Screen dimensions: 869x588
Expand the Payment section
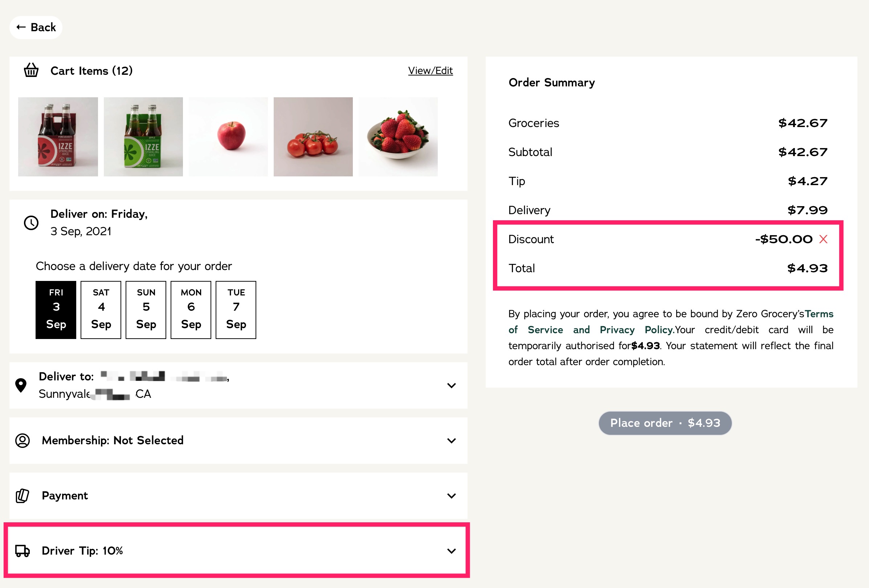pyautogui.click(x=452, y=496)
